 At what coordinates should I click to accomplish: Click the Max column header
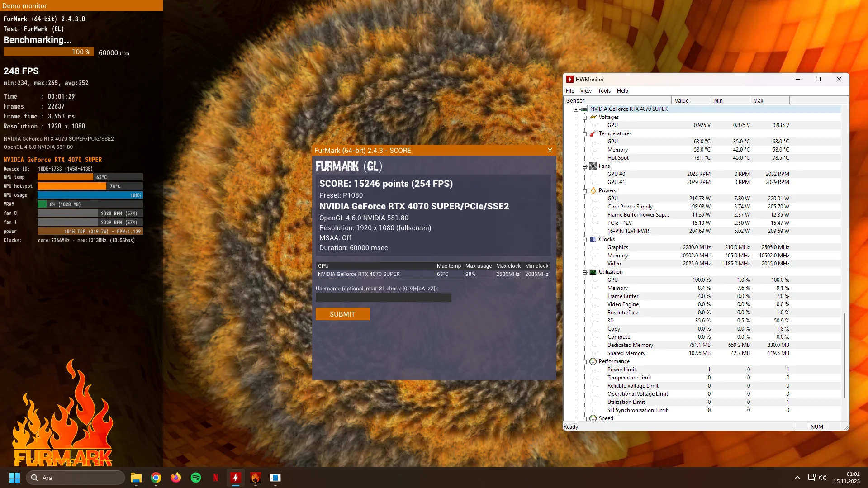pyautogui.click(x=769, y=101)
